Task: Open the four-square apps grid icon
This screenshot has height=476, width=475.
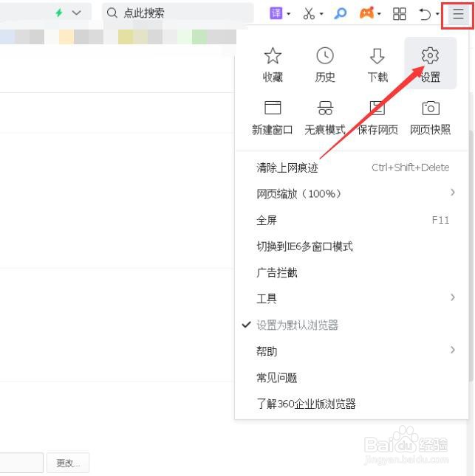Action: click(x=400, y=14)
